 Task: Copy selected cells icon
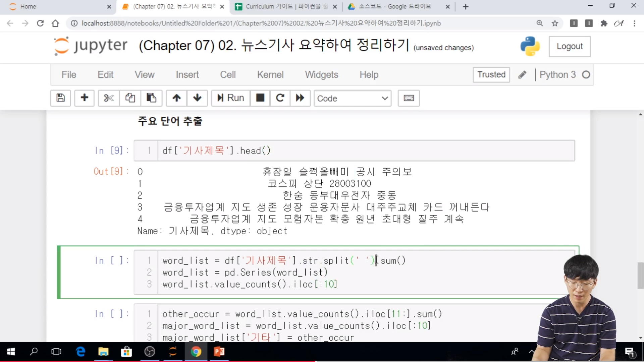[x=130, y=98]
